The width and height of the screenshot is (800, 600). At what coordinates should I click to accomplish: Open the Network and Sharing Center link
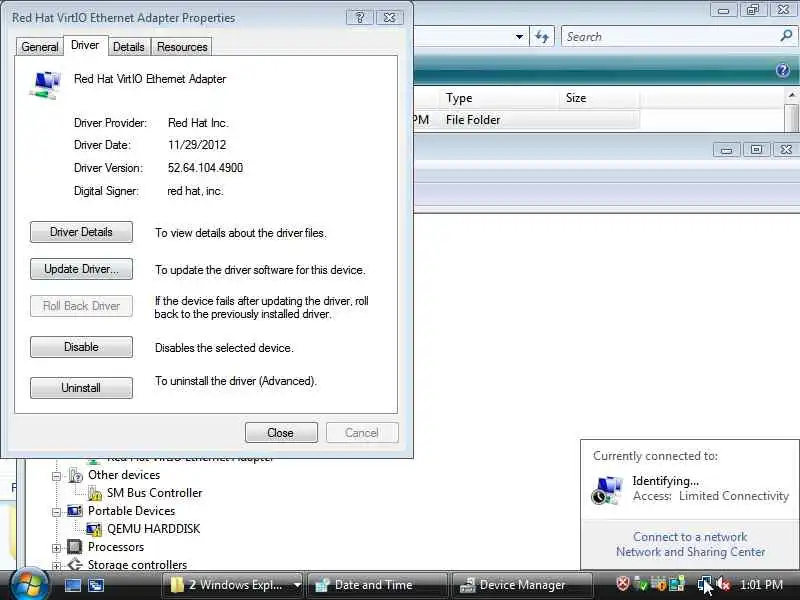[690, 552]
